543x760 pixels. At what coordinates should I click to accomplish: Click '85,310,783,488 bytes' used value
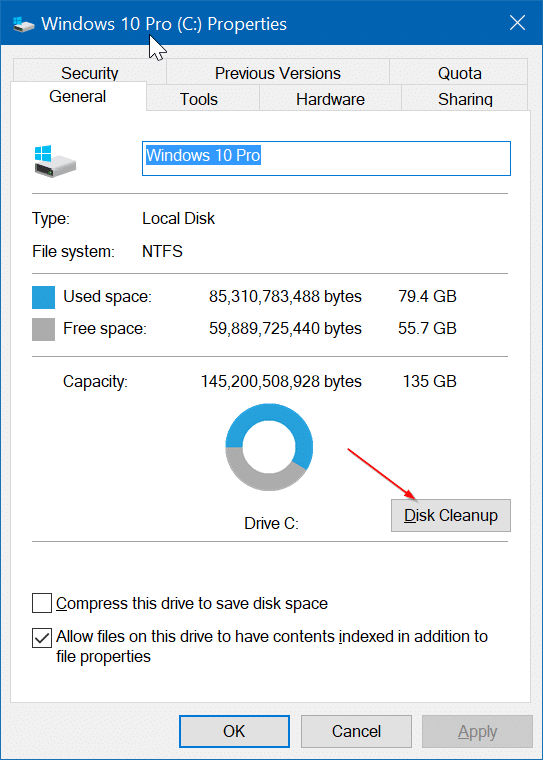pos(285,296)
